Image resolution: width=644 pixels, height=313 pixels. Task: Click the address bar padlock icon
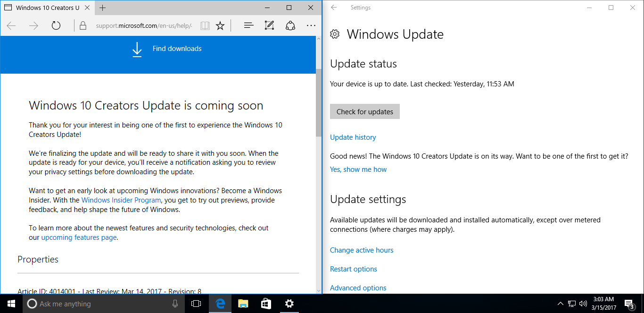pyautogui.click(x=83, y=26)
